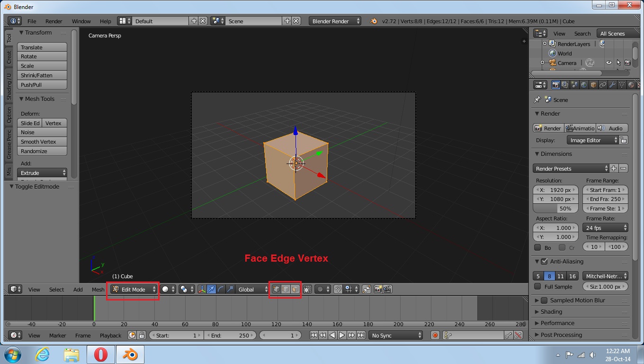644x364 pixels.
Task: Click OpenGL render image camera icon
Action: coord(378,289)
